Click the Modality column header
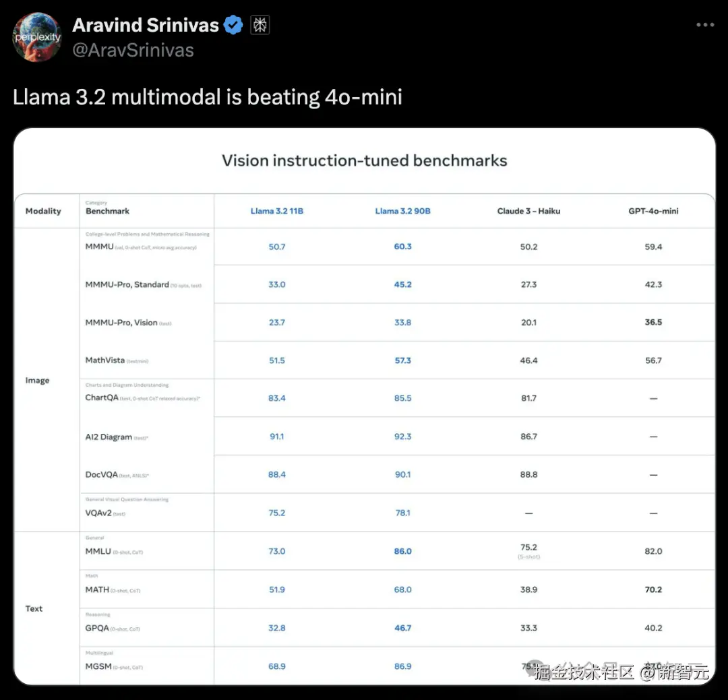This screenshot has width=728, height=700. tap(43, 211)
